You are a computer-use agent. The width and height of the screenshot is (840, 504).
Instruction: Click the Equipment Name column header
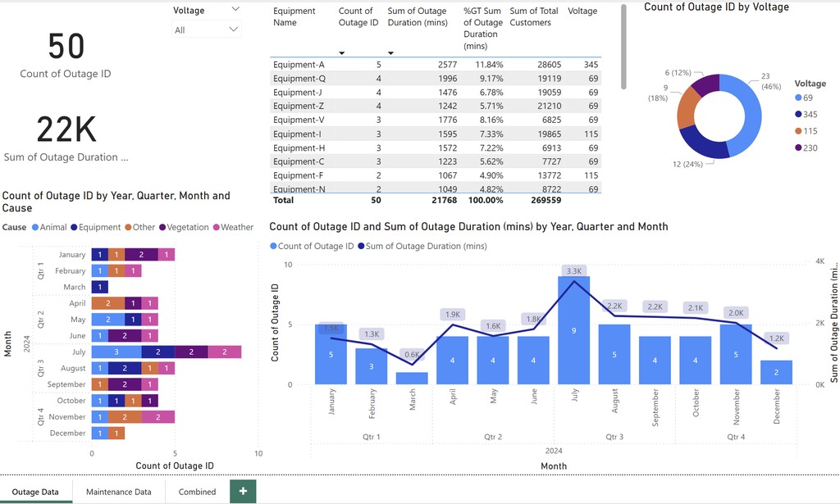[x=294, y=16]
